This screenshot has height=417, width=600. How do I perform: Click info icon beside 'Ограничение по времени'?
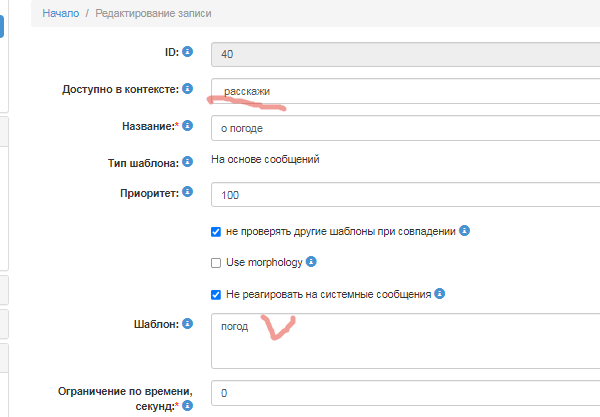(188, 406)
